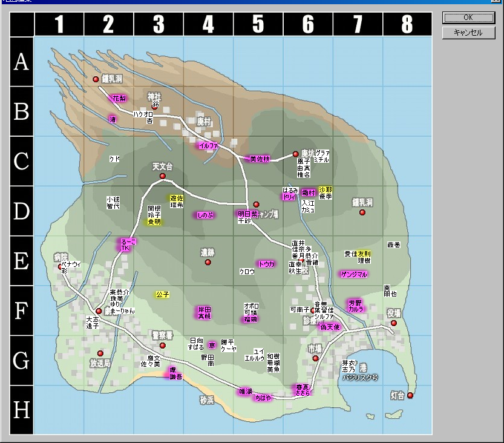The image size is (504, 443).
Task: Click the red marker above 放送局
Action: point(100,353)
